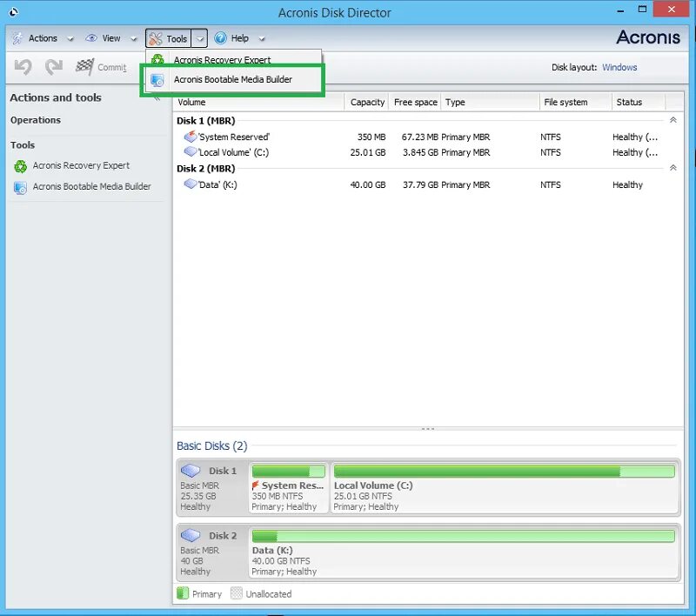Image resolution: width=696 pixels, height=616 pixels.
Task: Click the 'Data (K:)' block text in Disk 2
Action: tap(272, 551)
